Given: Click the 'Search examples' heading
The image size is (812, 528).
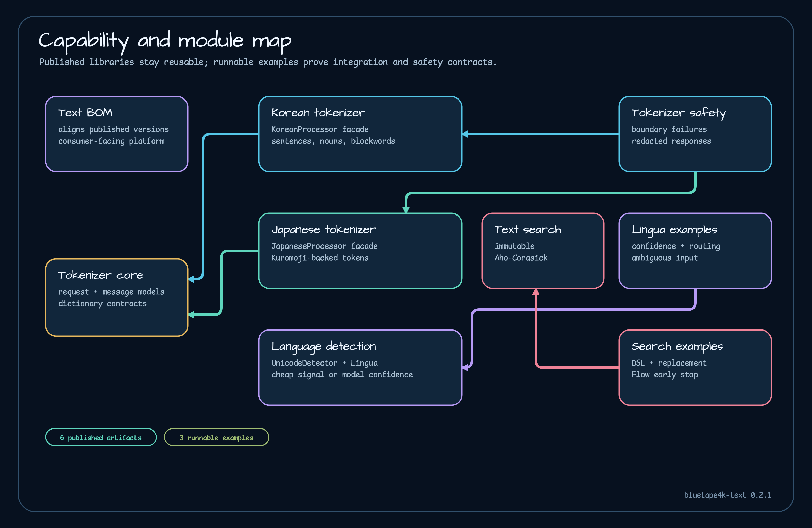Looking at the screenshot, I should click(677, 347).
